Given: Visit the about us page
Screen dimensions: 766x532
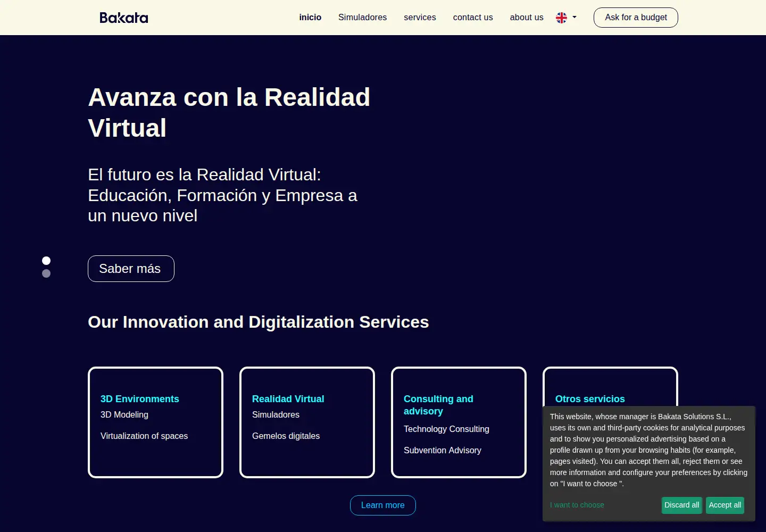Looking at the screenshot, I should pyautogui.click(x=527, y=18).
